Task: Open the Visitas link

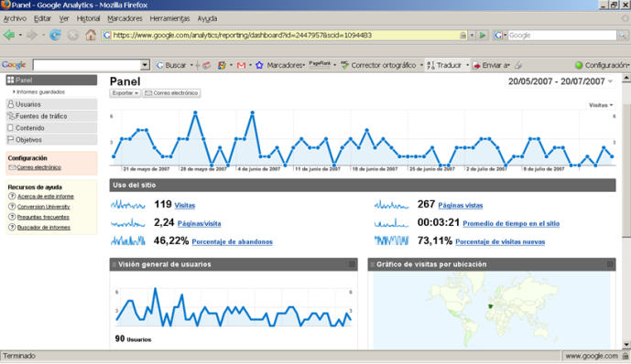Action: click(185, 205)
